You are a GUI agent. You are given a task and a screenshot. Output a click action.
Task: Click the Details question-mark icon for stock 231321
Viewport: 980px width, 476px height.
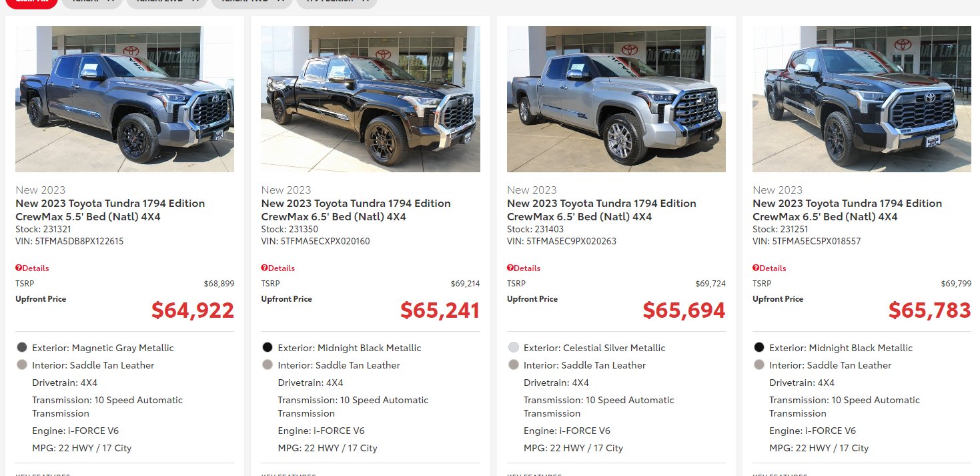point(19,268)
